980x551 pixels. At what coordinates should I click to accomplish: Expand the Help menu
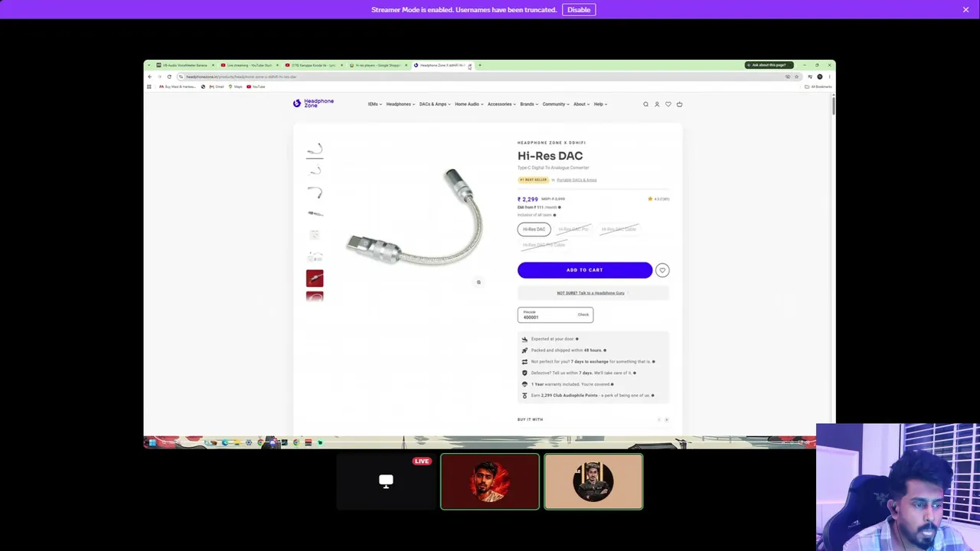click(600, 104)
